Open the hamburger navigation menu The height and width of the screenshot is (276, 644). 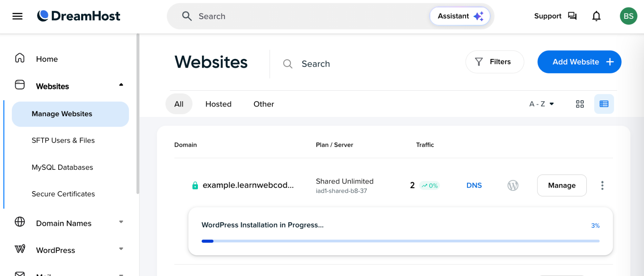(x=17, y=16)
